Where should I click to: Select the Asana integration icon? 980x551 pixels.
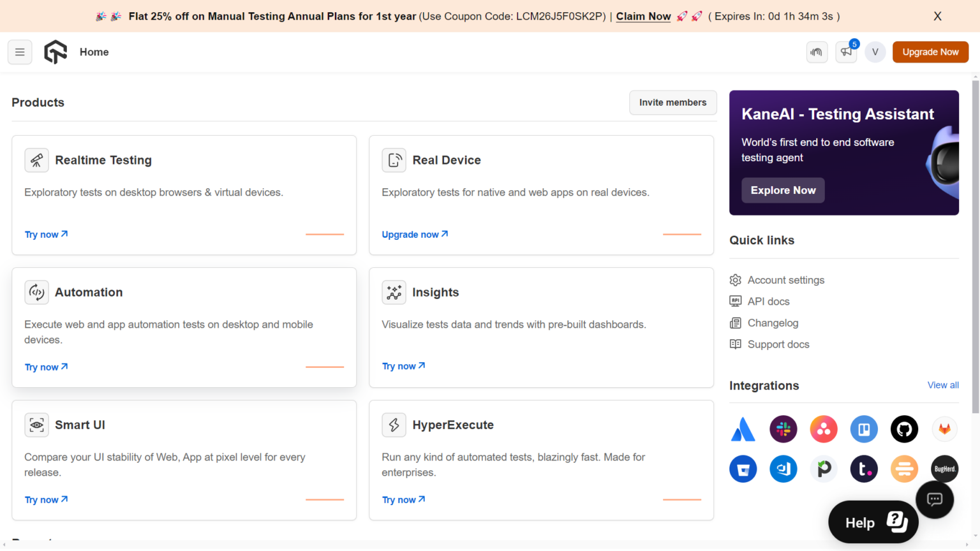coord(823,429)
